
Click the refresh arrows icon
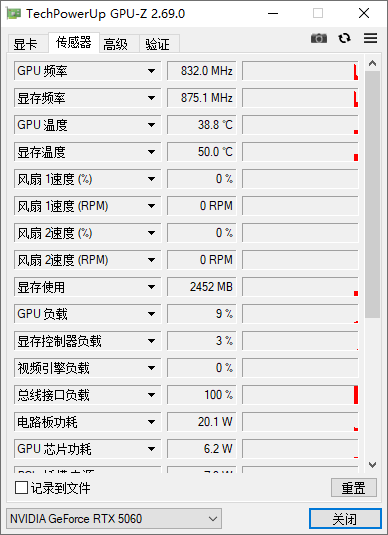(345, 38)
